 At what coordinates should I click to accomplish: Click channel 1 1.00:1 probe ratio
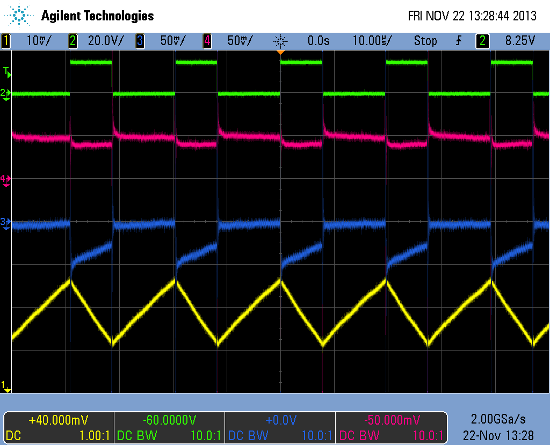[95, 436]
